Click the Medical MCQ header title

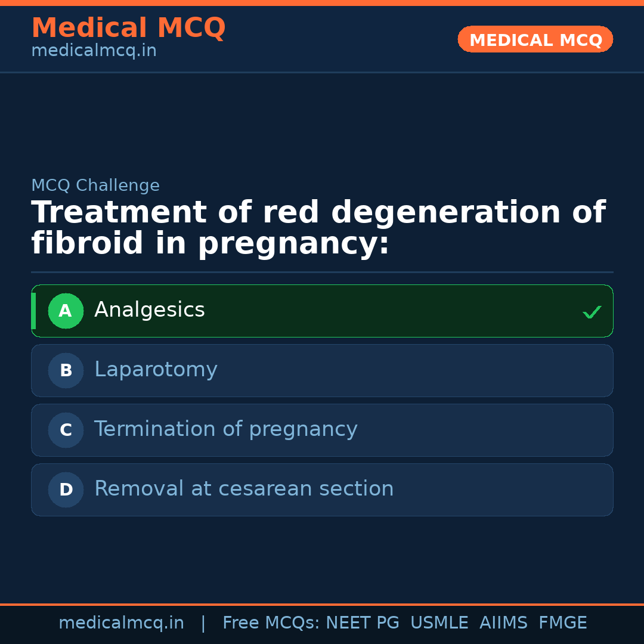128,28
